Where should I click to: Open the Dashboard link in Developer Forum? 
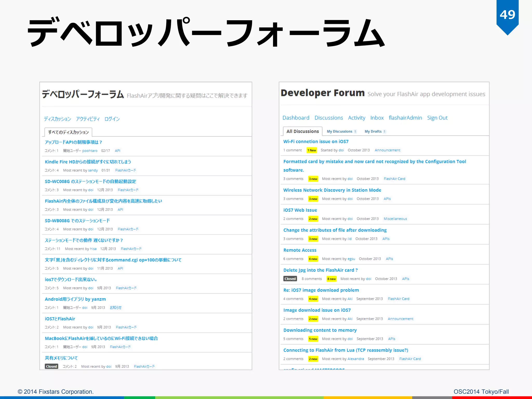[x=296, y=118]
